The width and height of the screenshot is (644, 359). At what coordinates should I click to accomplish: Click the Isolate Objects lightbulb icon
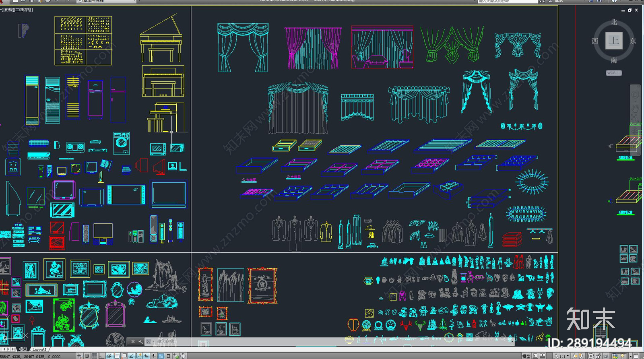(622, 356)
